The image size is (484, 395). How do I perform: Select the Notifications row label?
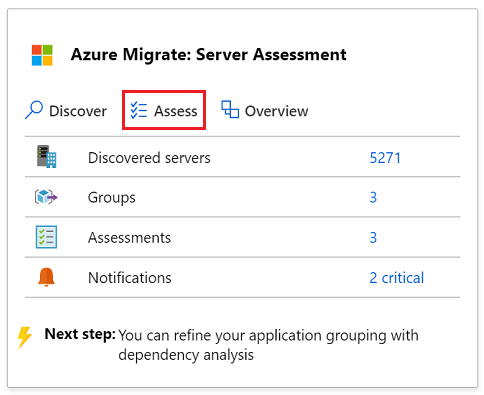(130, 278)
